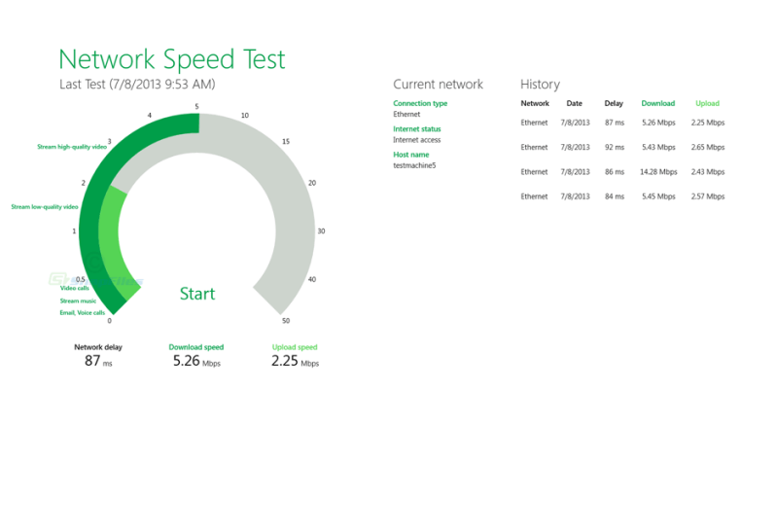The image size is (777, 532).
Task: Select host name value testmachine5
Action: tap(414, 165)
